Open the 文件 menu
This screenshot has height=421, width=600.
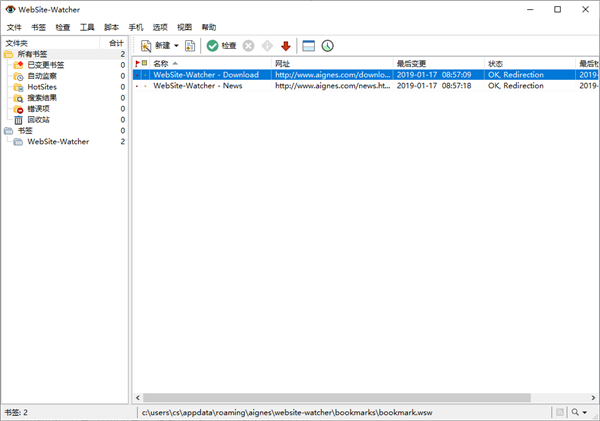(x=14, y=27)
